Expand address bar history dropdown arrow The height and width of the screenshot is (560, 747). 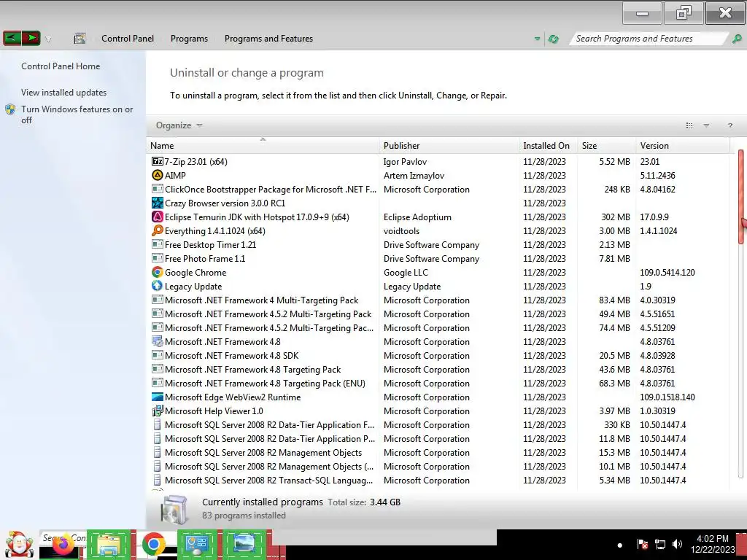[x=538, y=39]
